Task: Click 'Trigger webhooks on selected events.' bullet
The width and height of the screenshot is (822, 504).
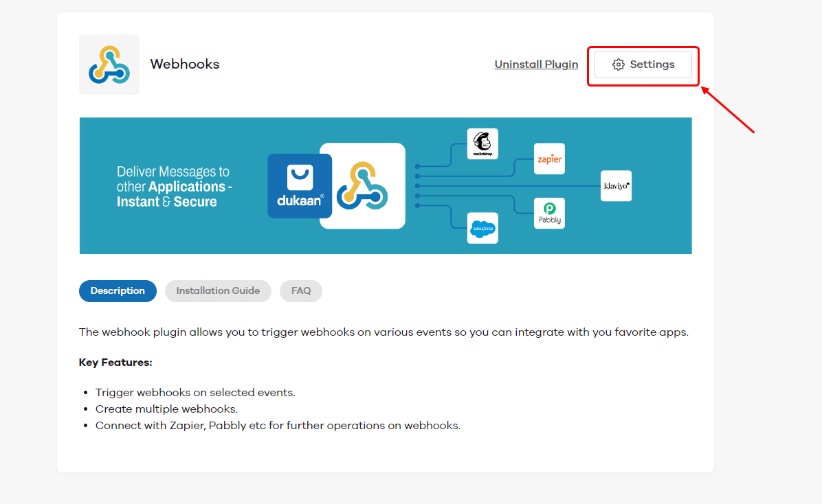Action: coord(195,392)
